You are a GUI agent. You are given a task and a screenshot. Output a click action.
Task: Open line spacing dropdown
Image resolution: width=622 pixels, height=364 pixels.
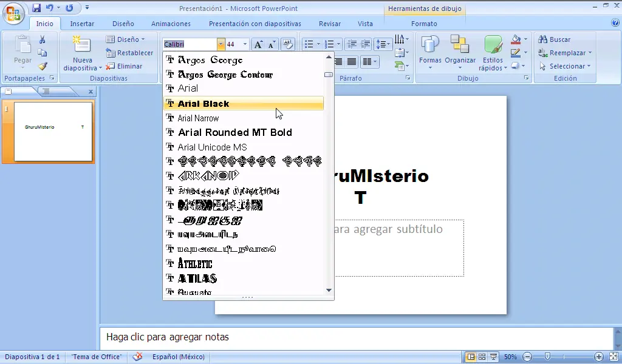pos(383,44)
